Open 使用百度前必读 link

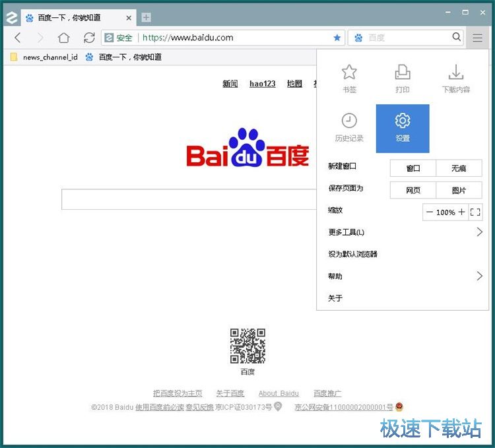tap(160, 407)
